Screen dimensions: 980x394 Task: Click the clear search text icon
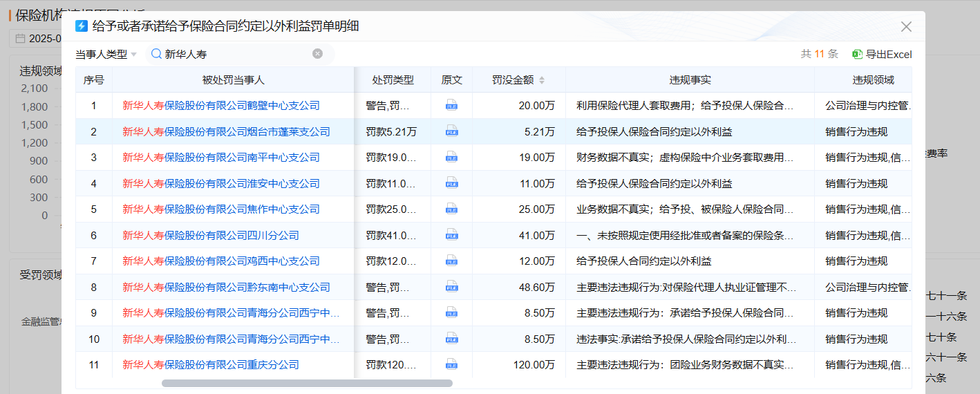coord(317,54)
